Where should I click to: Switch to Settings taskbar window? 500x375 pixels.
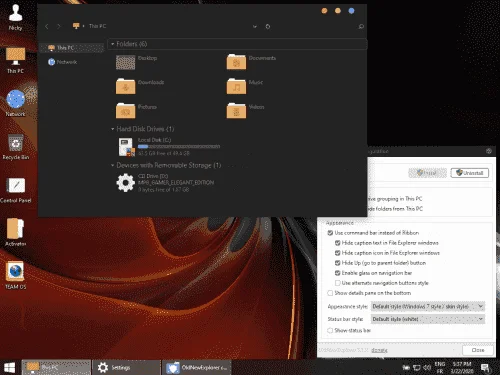click(x=126, y=367)
